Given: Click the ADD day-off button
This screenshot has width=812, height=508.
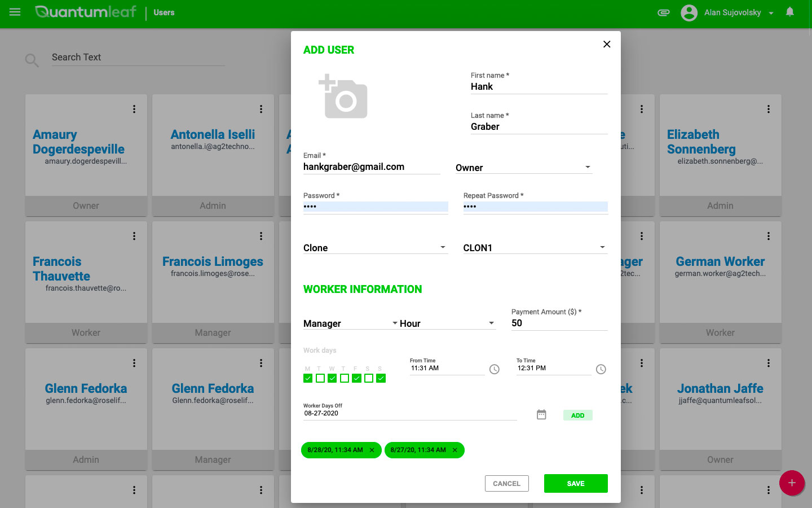Looking at the screenshot, I should [577, 415].
